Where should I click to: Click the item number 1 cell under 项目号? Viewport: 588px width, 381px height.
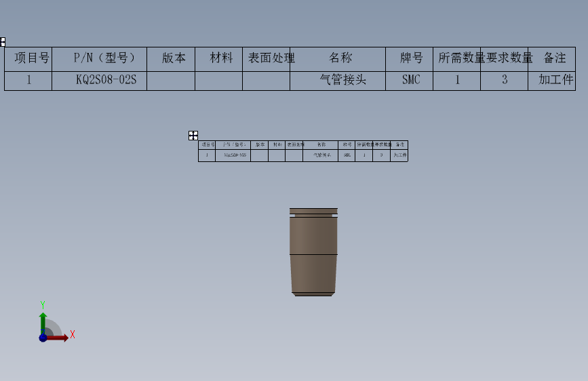tap(28, 81)
